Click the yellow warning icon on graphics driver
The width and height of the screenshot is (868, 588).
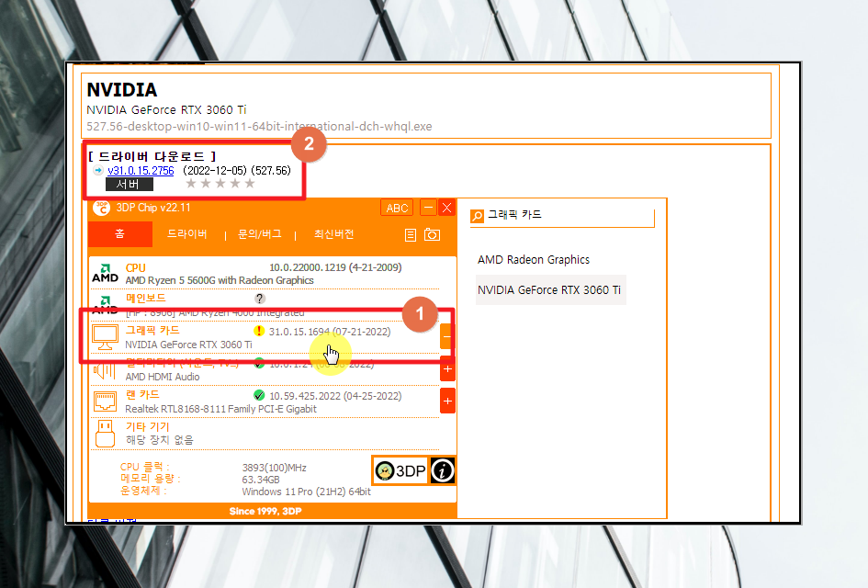(259, 331)
